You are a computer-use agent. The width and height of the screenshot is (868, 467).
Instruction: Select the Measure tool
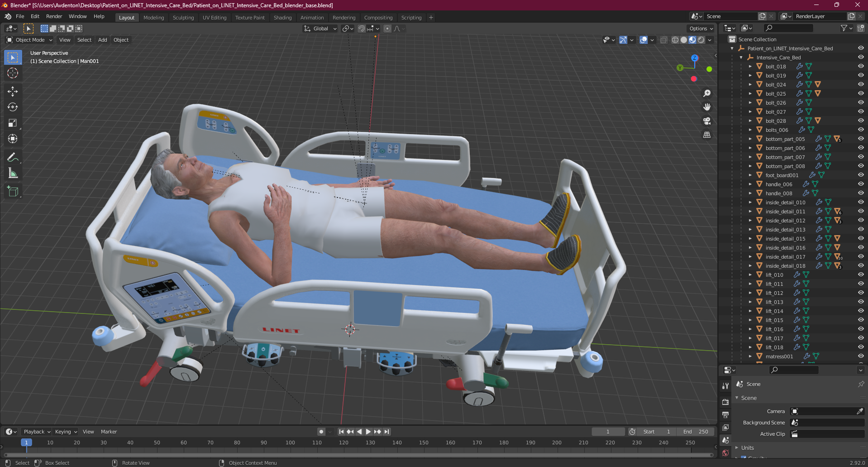click(13, 173)
